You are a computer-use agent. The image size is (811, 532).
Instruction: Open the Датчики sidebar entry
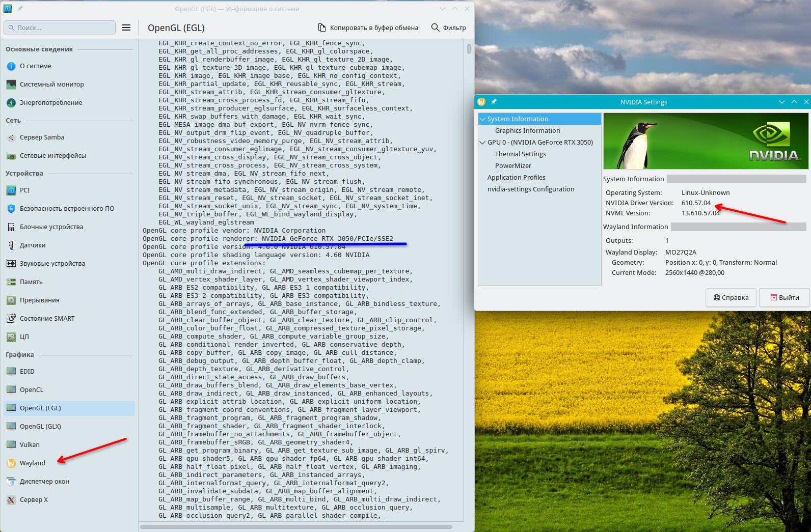[x=69, y=245]
